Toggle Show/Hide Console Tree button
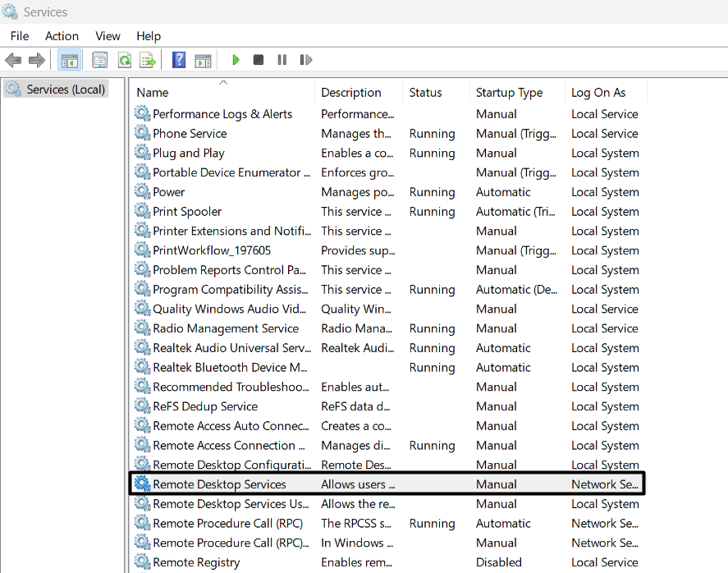The image size is (728, 573). 70,60
